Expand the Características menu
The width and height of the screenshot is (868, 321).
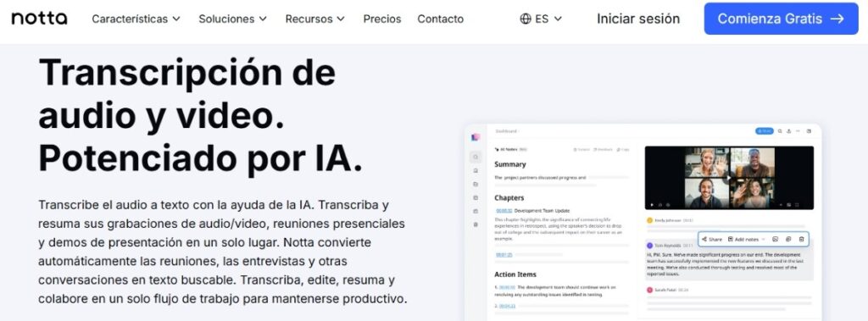136,19
